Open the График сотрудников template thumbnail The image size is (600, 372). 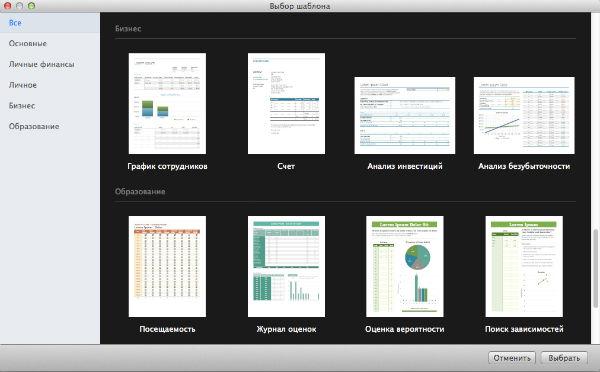[x=167, y=104]
